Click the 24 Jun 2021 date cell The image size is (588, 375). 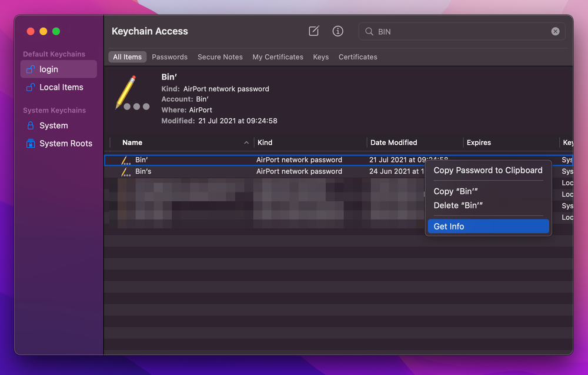pyautogui.click(x=396, y=171)
